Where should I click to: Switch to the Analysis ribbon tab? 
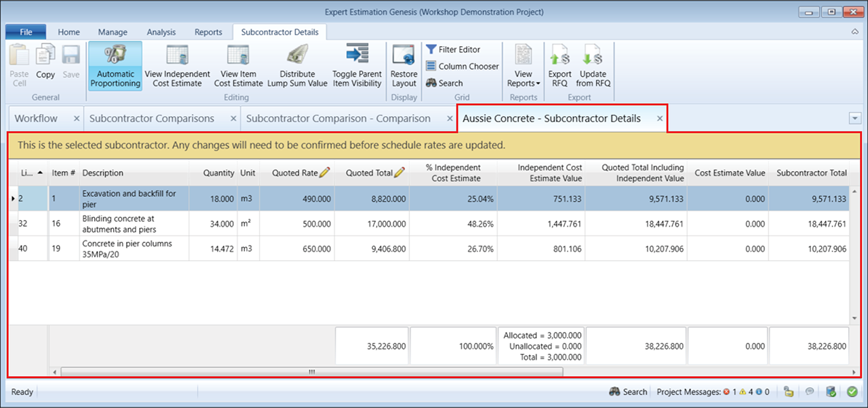click(x=161, y=32)
